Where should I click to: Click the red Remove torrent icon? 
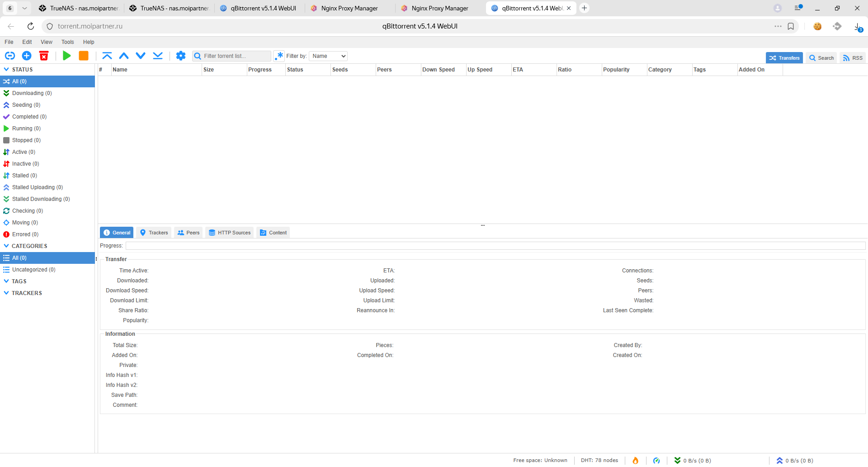[x=44, y=56]
